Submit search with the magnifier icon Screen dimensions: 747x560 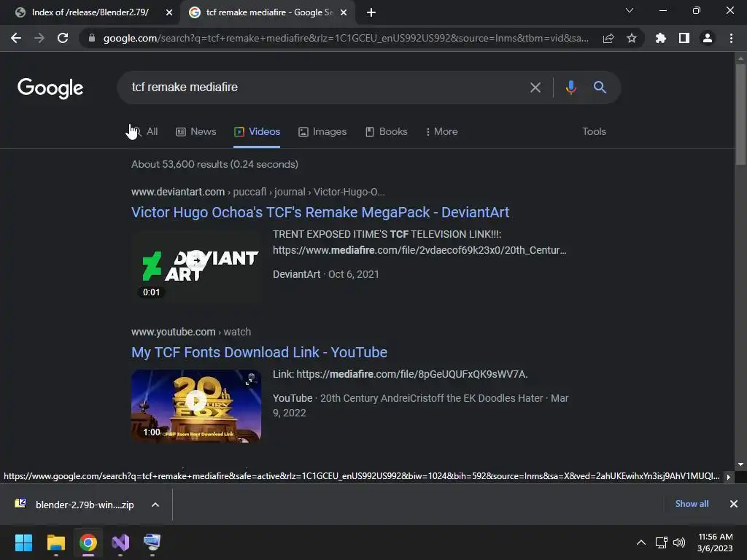(600, 87)
